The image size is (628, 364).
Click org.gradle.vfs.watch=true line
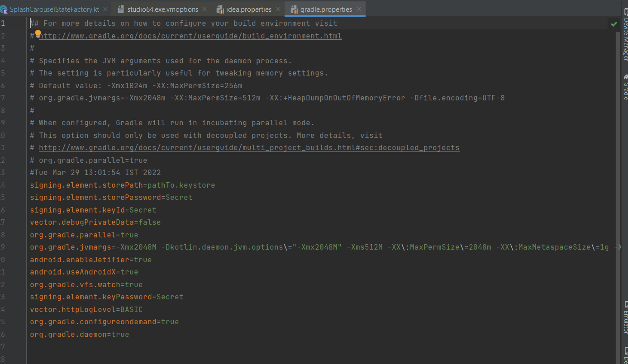86,284
